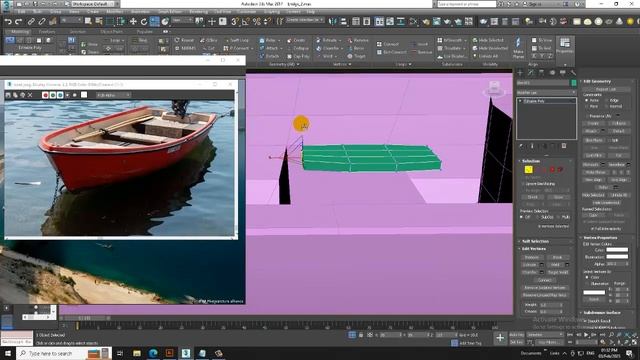
Task: Enable Ignore Backfacing checkbox
Action: point(524,184)
